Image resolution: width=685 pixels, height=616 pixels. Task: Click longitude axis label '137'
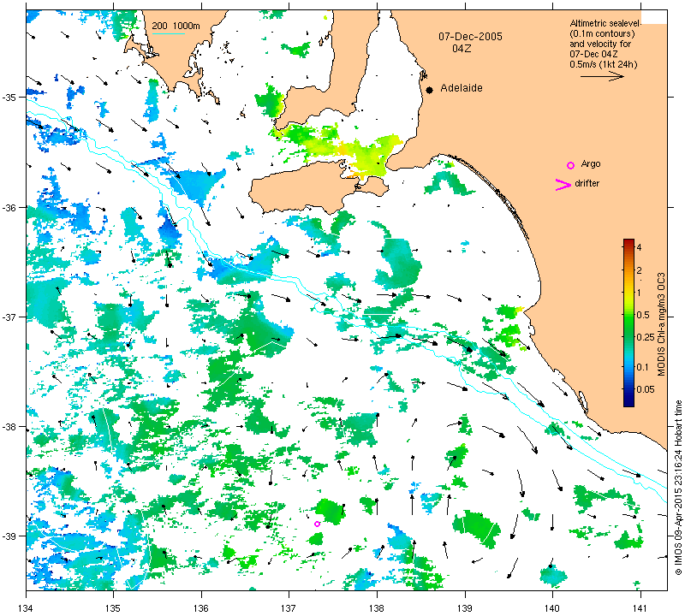pyautogui.click(x=289, y=607)
